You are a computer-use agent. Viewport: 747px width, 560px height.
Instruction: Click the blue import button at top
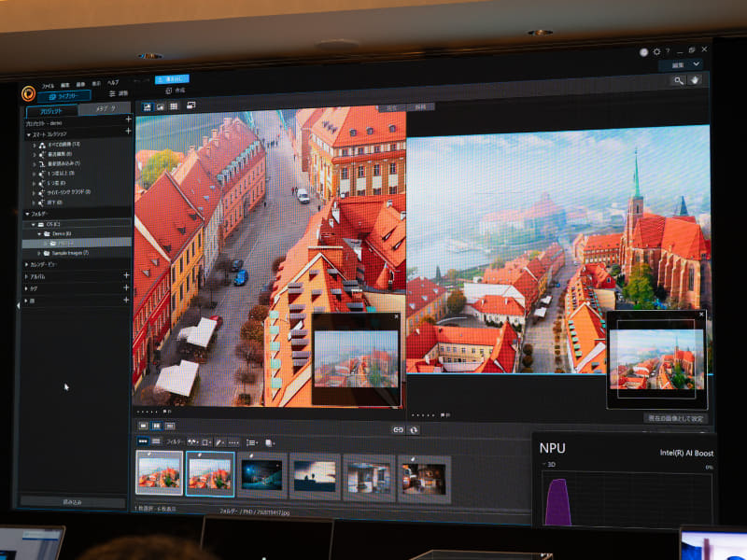(172, 79)
